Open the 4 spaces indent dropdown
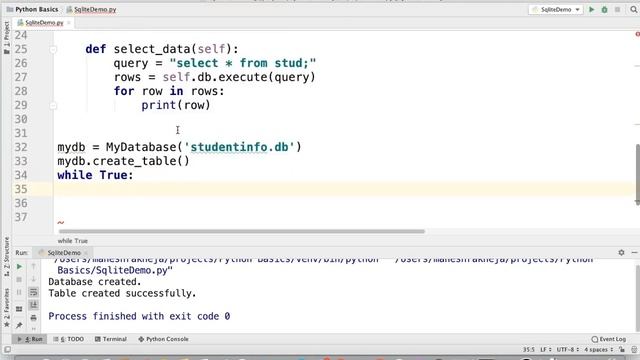This screenshot has width=640, height=360. pyautogui.click(x=598, y=350)
